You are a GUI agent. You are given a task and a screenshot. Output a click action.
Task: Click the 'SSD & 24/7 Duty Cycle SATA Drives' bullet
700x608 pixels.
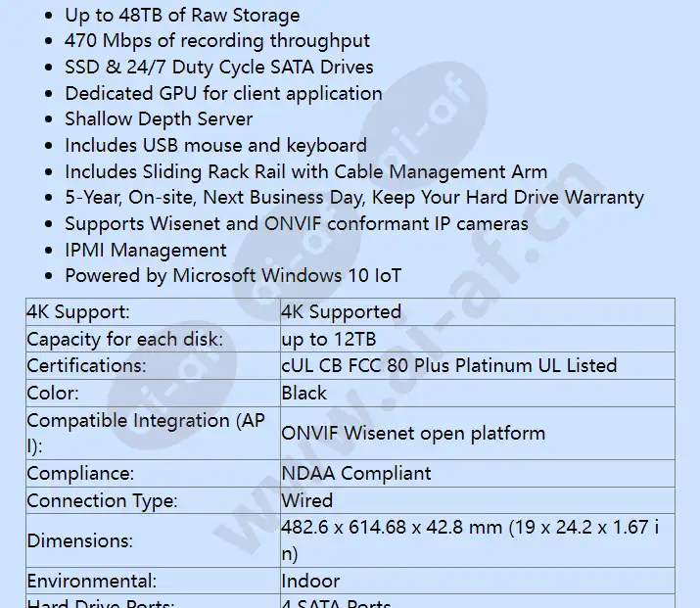tap(218, 68)
